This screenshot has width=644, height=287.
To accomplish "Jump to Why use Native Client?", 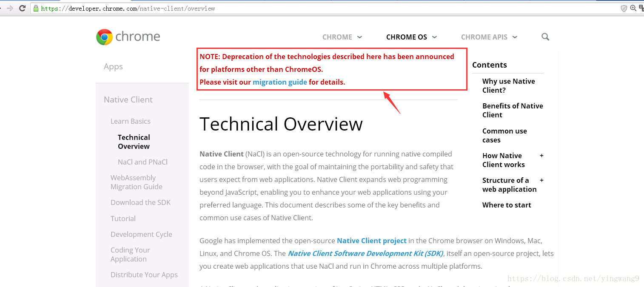I will (x=508, y=85).
